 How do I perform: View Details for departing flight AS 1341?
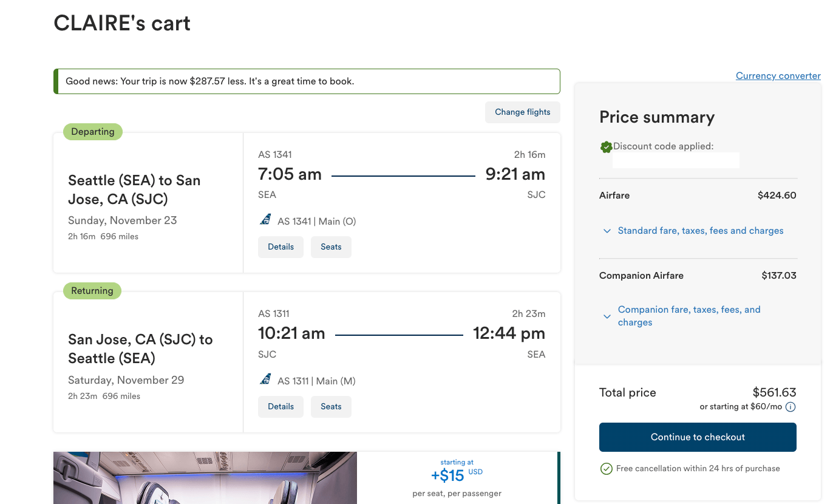280,247
